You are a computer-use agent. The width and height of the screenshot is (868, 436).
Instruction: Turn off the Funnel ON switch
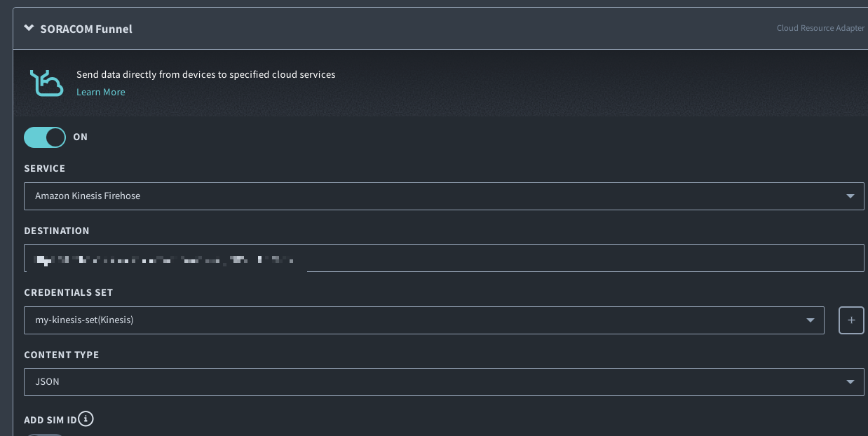(x=45, y=137)
